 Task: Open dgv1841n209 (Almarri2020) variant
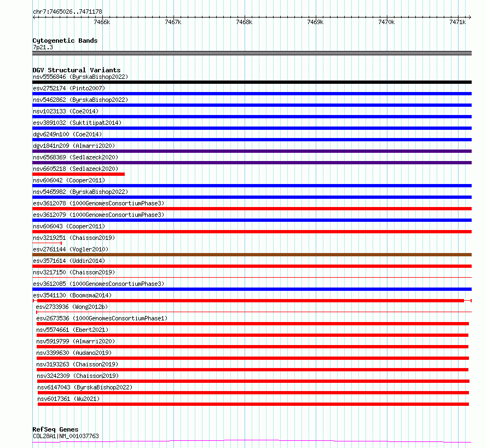coord(74,146)
